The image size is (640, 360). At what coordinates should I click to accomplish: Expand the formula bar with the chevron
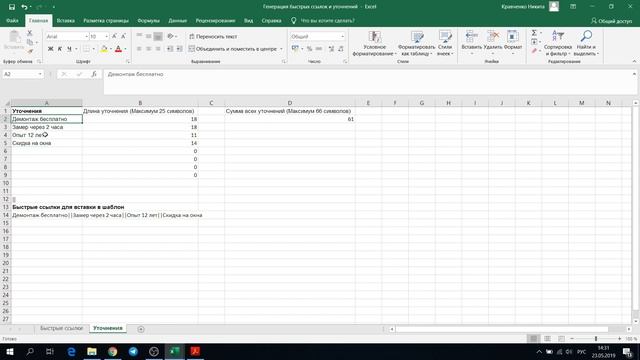point(634,74)
